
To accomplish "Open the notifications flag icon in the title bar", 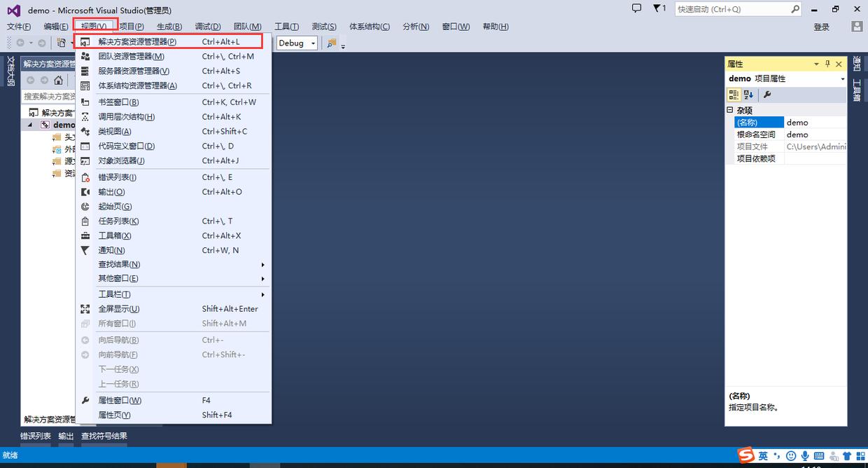I will coord(659,8).
